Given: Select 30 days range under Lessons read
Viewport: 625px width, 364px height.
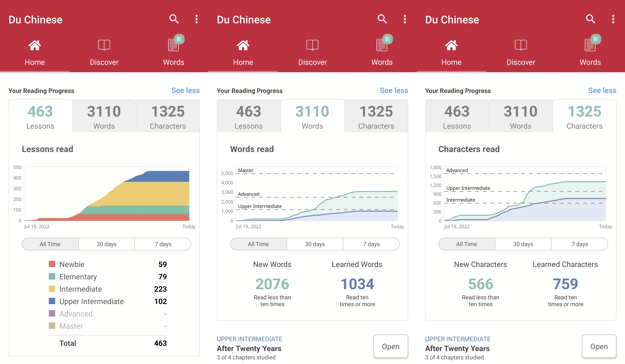Looking at the screenshot, I should point(106,244).
